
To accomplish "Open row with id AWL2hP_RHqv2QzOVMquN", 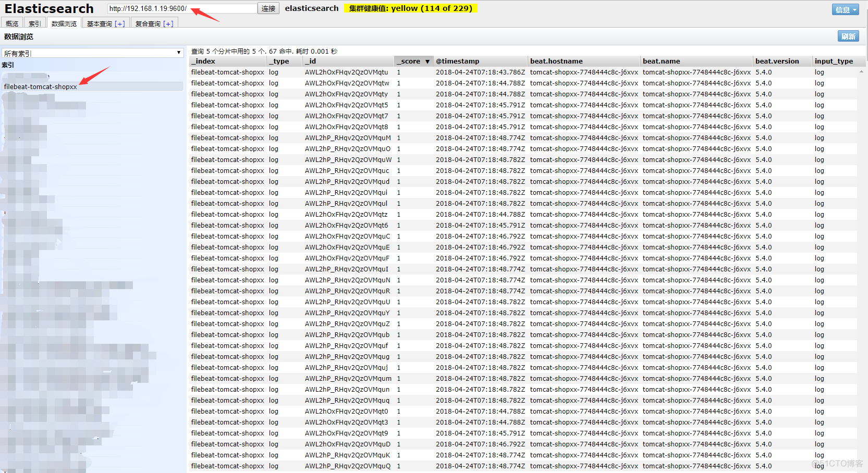I will (523, 280).
